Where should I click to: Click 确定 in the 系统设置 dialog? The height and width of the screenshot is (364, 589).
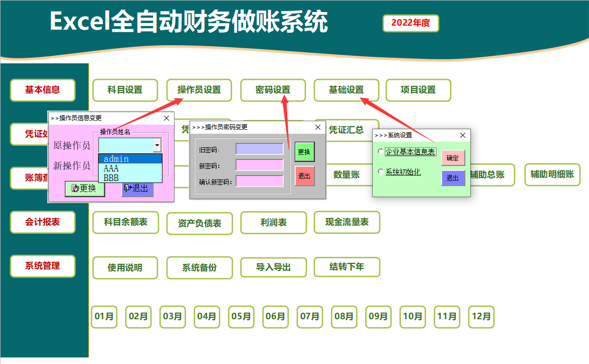[453, 157]
